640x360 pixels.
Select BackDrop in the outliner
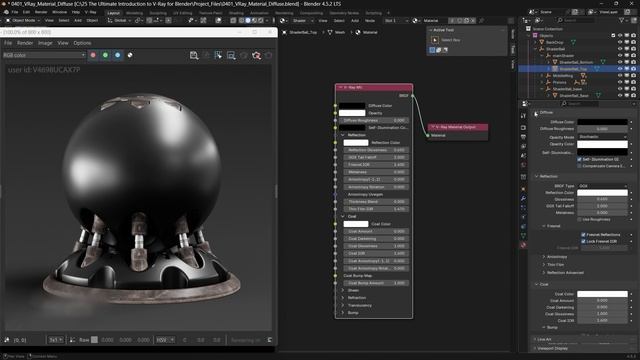point(555,42)
